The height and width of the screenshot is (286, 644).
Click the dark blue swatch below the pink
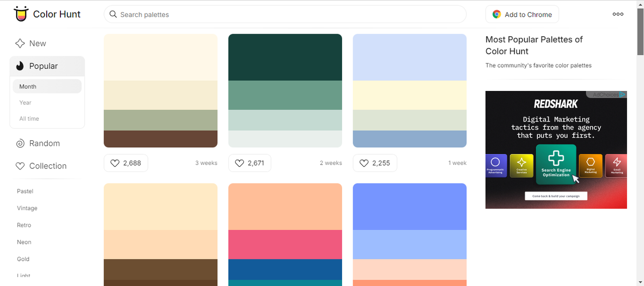click(285, 269)
